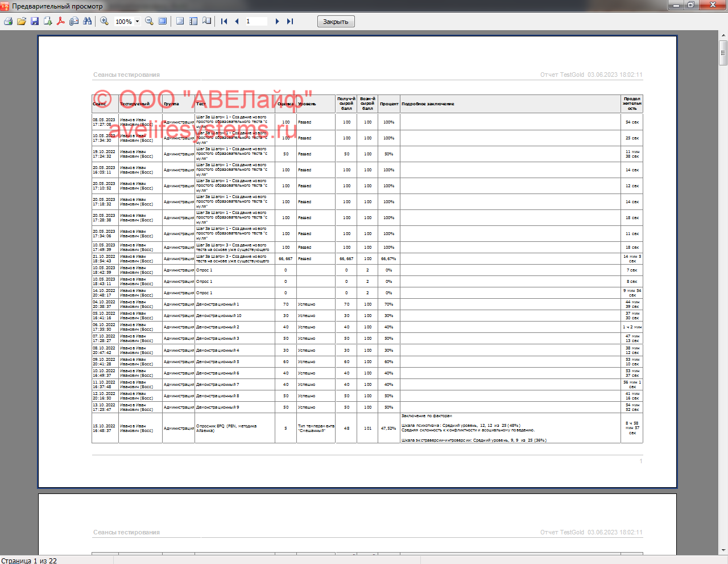The height and width of the screenshot is (564, 728).
Task: Zoom out with the magnifier minus icon
Action: click(x=149, y=21)
